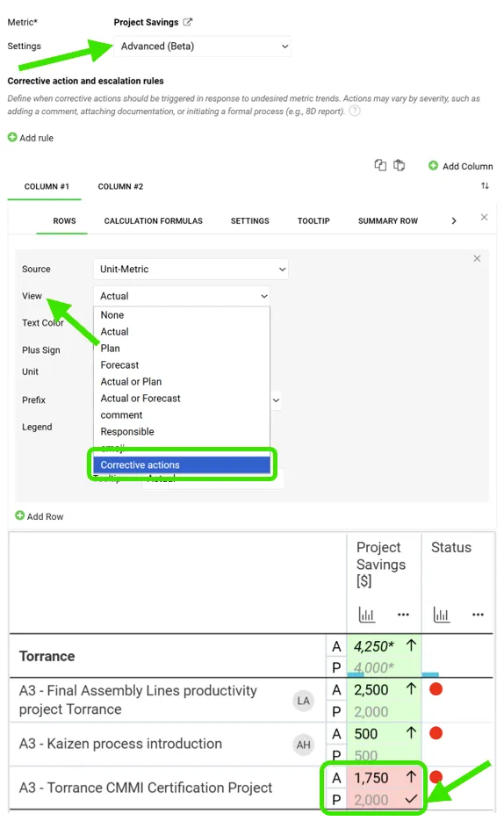Open the Source Unit-Metric dropdown
Screen dimensions: 504x828
click(x=191, y=269)
